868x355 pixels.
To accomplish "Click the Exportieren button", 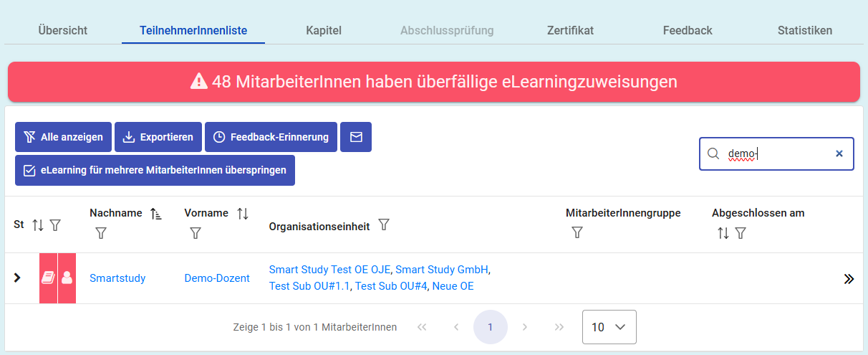I will point(158,137).
